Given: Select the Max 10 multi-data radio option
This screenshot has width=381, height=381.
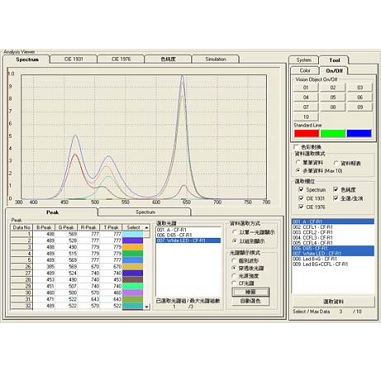Looking at the screenshot, I should (298, 171).
